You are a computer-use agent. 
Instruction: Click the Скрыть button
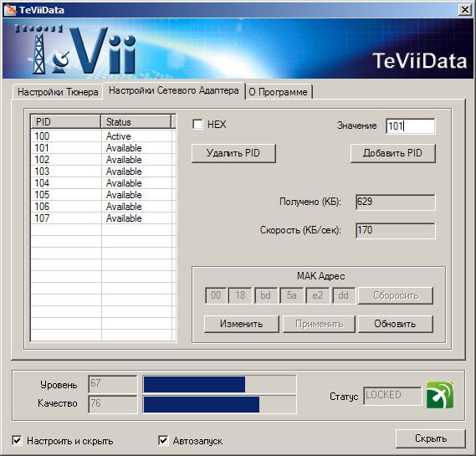pyautogui.click(x=431, y=438)
